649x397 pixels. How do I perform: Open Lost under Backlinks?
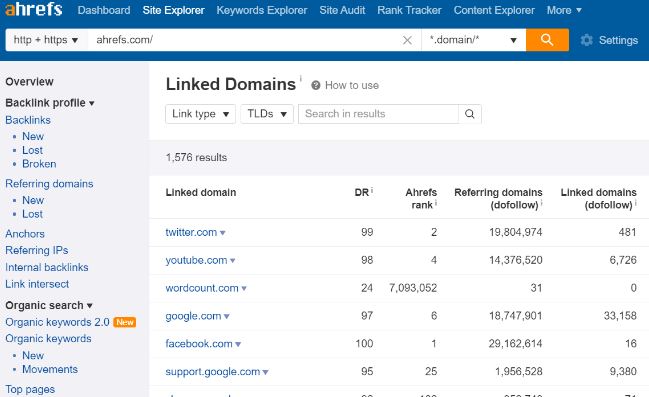click(32, 150)
